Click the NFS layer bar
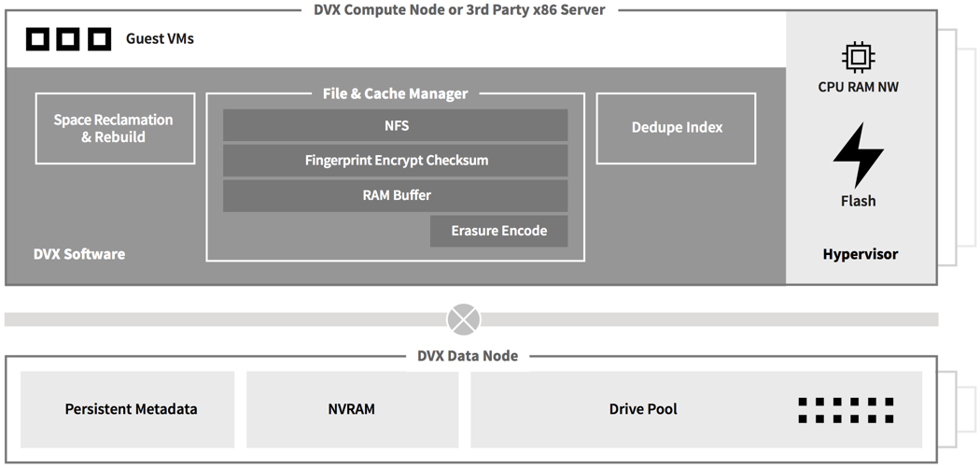The width and height of the screenshot is (980, 468). click(396, 125)
